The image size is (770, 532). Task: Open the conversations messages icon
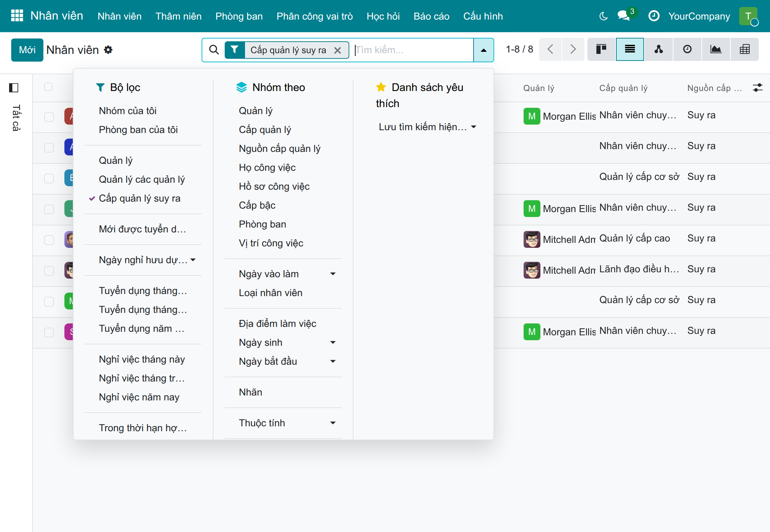[x=624, y=16]
